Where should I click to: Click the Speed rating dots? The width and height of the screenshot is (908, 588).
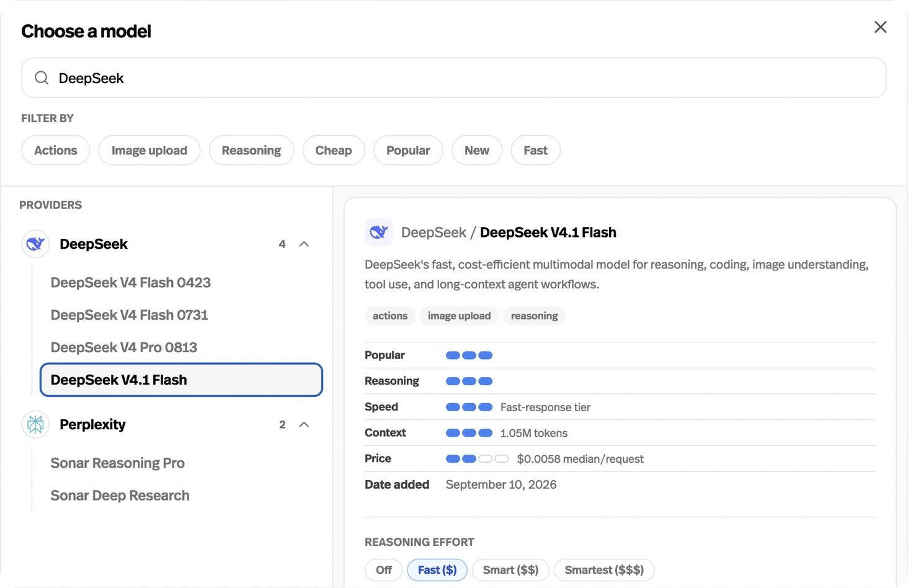469,408
